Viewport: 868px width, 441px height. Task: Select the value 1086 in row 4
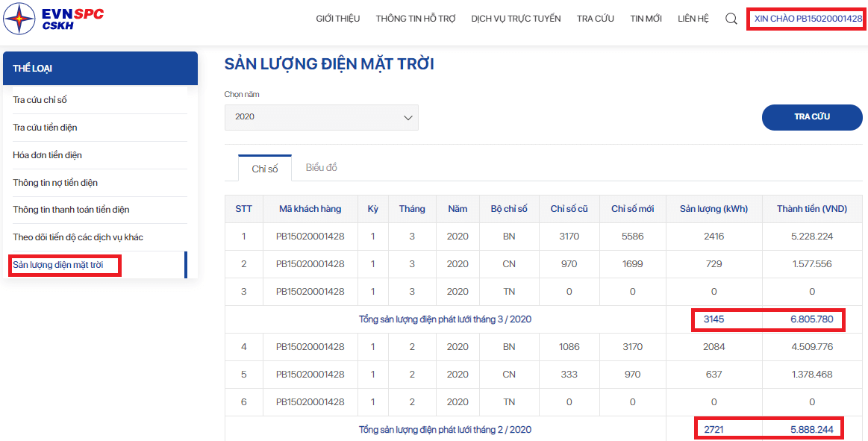[x=569, y=347]
